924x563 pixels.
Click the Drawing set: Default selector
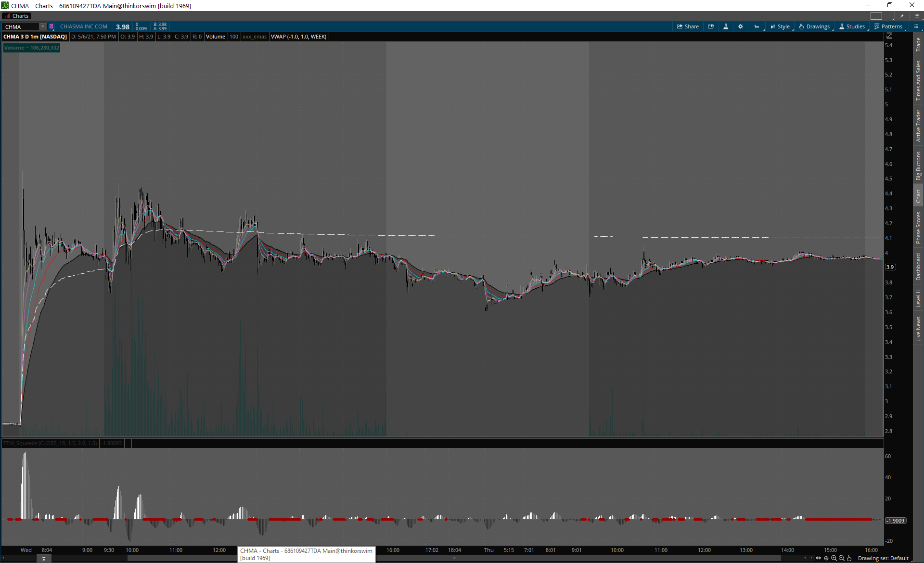pos(883,558)
